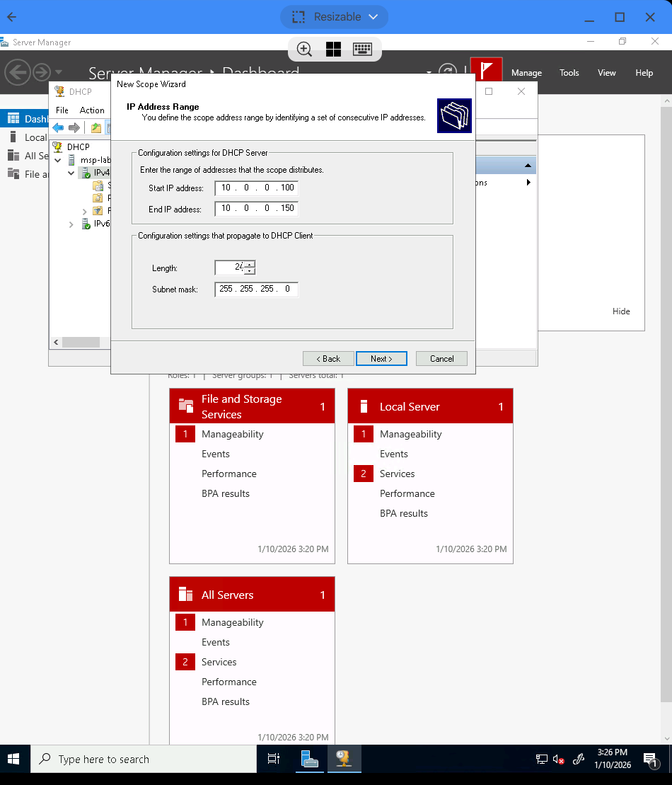Click Cancel in the New Scope Wizard
The image size is (672, 785).
(441, 358)
